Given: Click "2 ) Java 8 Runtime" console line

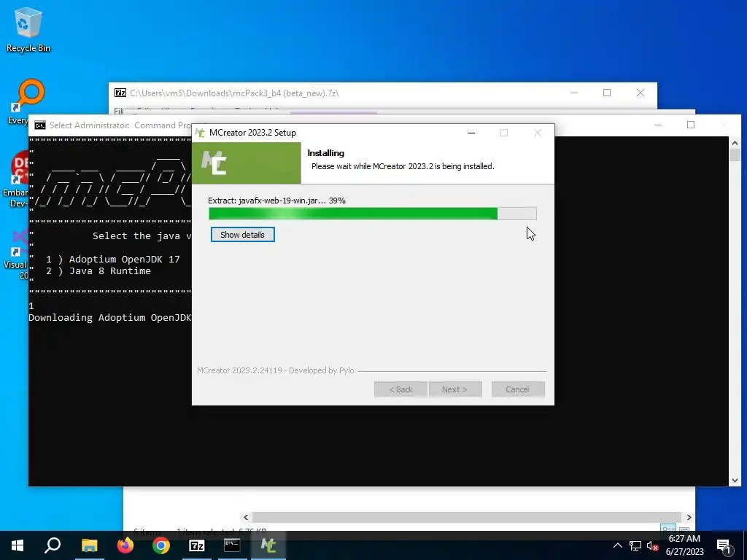Looking at the screenshot, I should (98, 271).
